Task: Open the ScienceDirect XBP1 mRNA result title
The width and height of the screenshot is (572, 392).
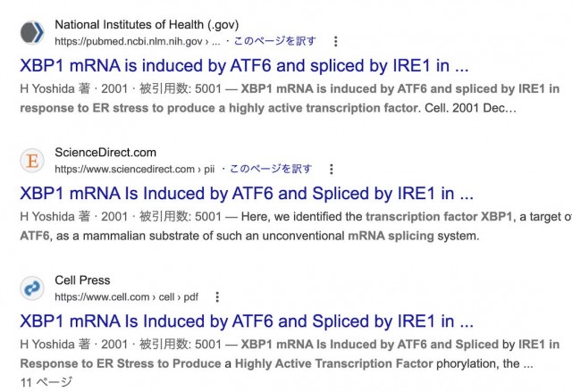Action: [x=247, y=194]
